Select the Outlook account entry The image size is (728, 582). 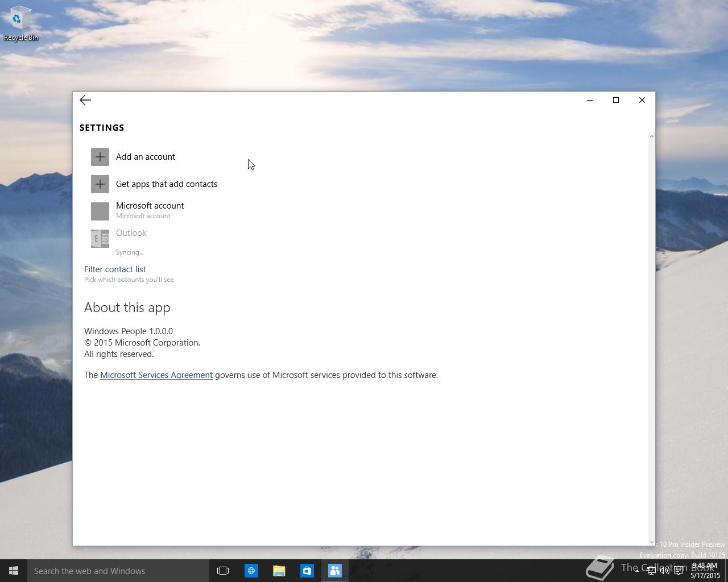131,233
